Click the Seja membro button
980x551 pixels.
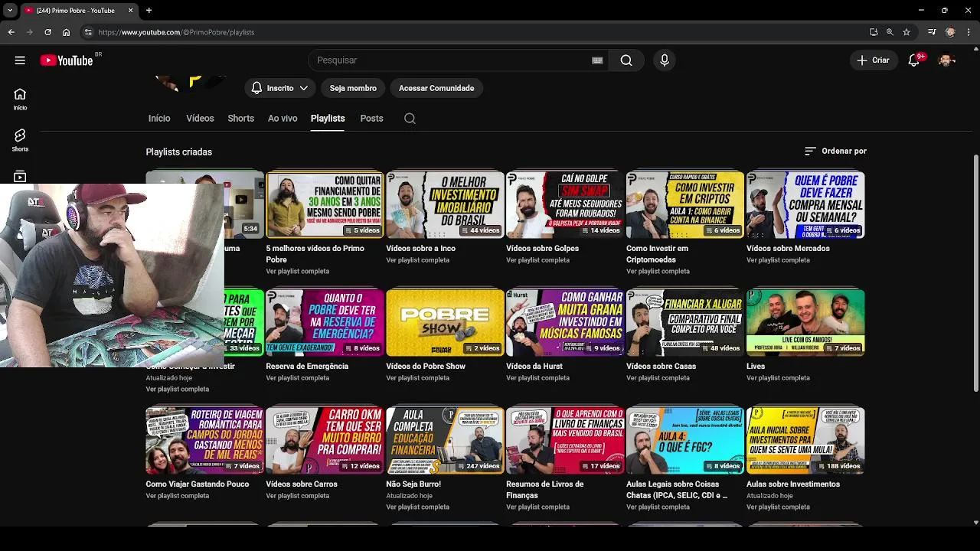353,88
